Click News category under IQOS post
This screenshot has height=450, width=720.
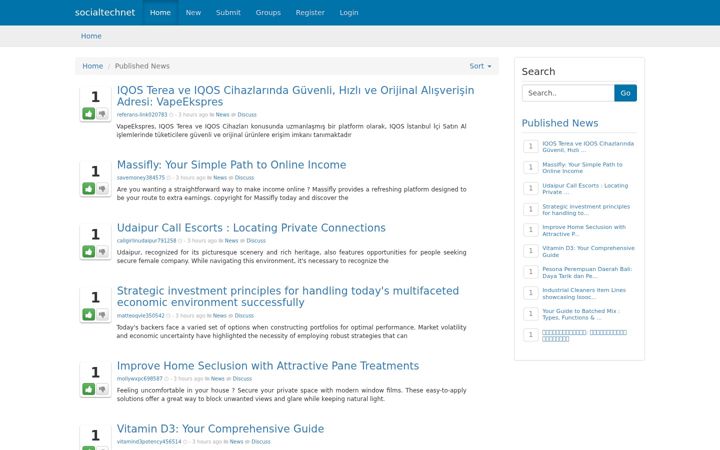coord(222,115)
